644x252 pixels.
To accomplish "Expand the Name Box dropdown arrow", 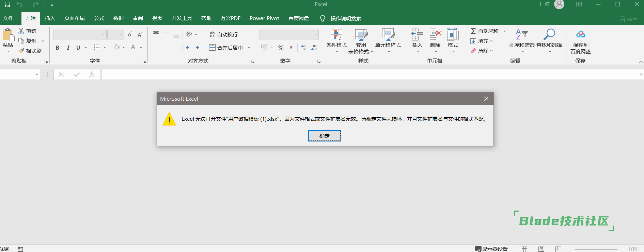I will 37,74.
